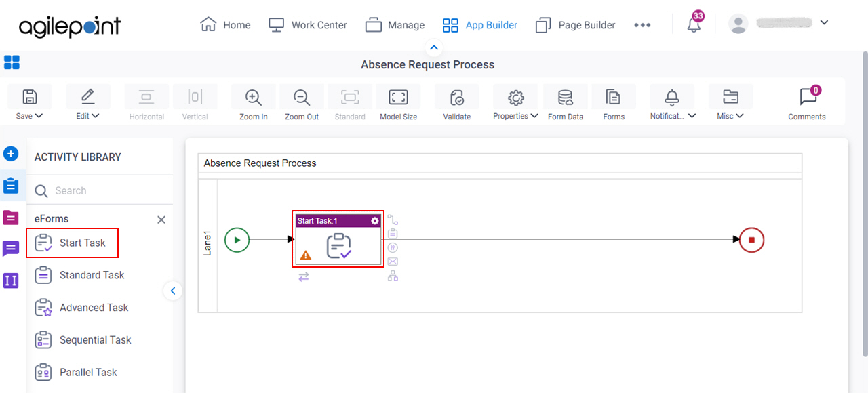Click the Absence Request Process page title
Image resolution: width=868 pixels, height=393 pixels.
pos(427,65)
